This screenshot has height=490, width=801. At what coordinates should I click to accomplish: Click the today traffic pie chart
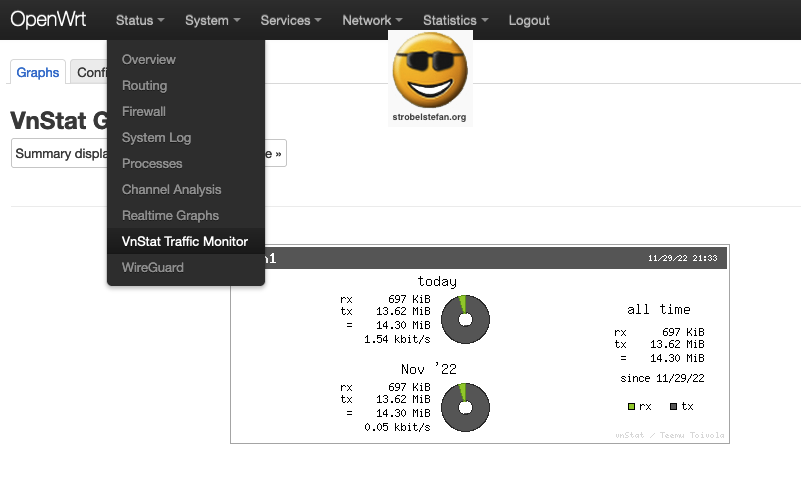point(465,319)
